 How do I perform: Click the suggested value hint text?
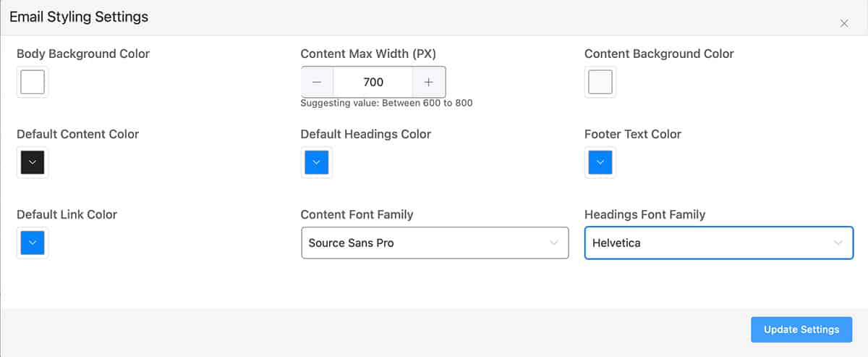[x=386, y=104]
